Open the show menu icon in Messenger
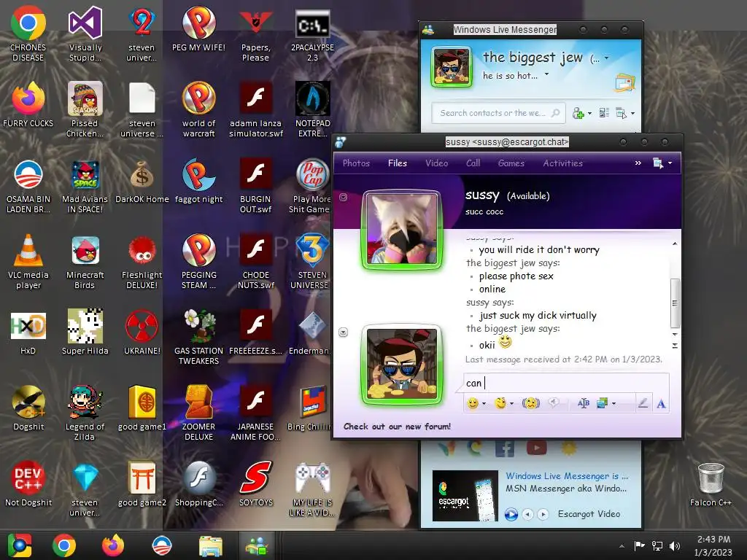 pyautogui.click(x=622, y=113)
